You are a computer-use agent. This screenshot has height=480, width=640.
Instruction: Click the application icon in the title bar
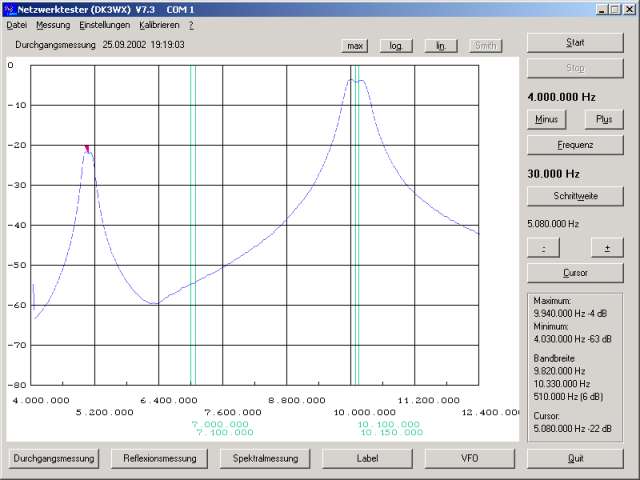[x=9, y=9]
